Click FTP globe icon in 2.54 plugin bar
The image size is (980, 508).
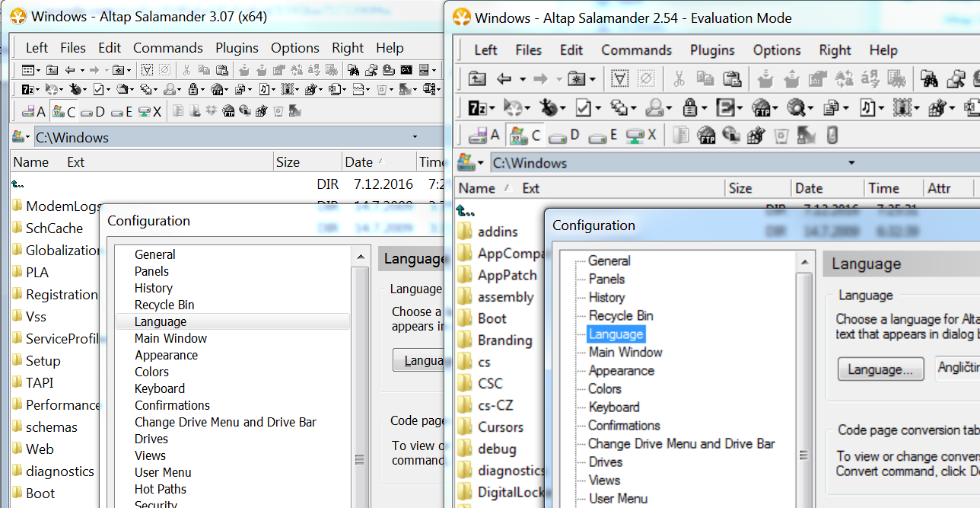click(762, 107)
